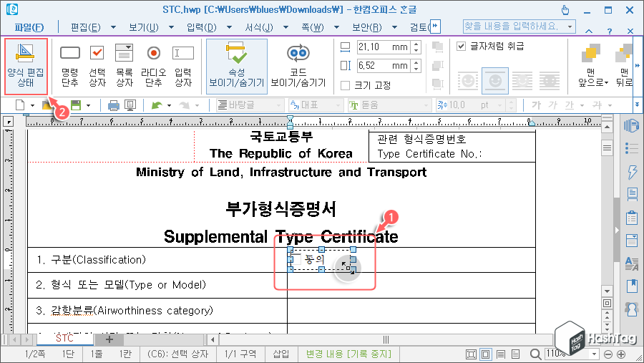Open the 서식 menu

coord(259,27)
